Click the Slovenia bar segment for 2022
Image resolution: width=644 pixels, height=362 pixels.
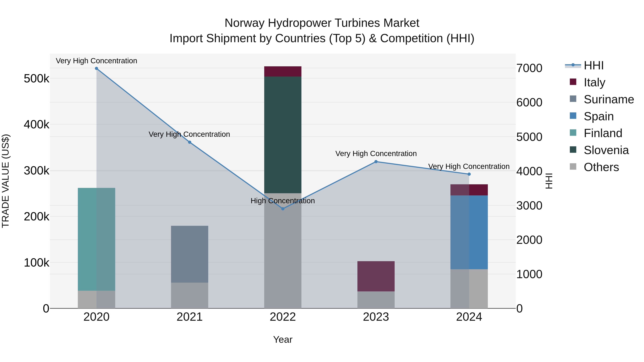tap(283, 135)
